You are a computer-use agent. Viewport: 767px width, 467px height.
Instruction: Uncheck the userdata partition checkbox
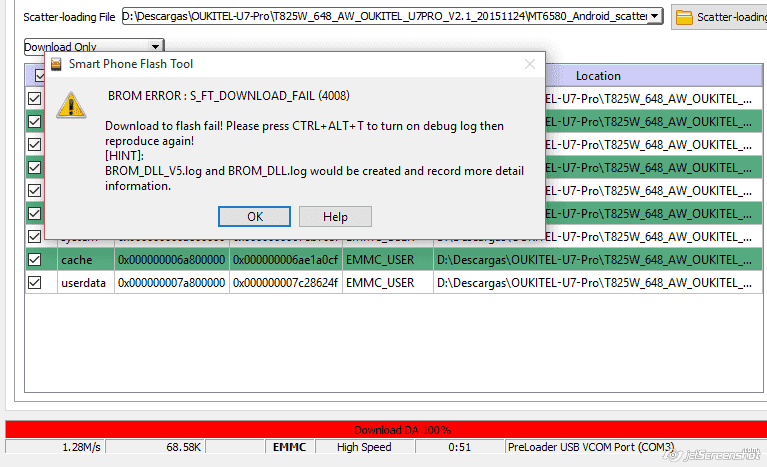click(x=34, y=282)
